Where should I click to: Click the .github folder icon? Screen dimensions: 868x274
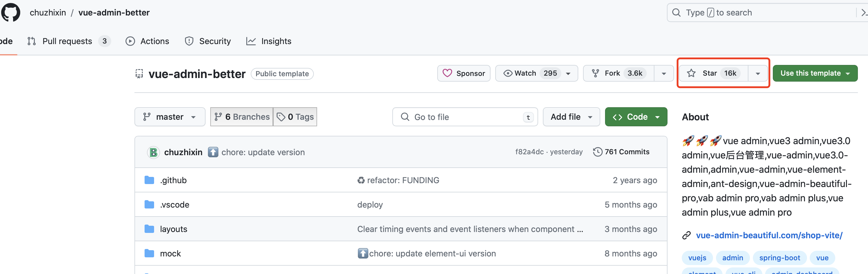click(x=149, y=180)
